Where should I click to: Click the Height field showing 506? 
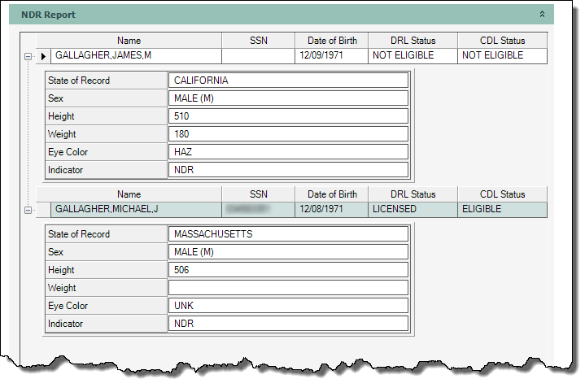288,270
